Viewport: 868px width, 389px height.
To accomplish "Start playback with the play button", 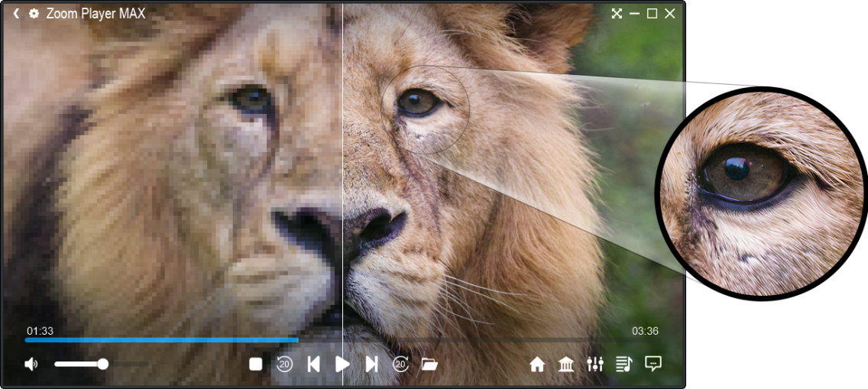I will pyautogui.click(x=342, y=364).
